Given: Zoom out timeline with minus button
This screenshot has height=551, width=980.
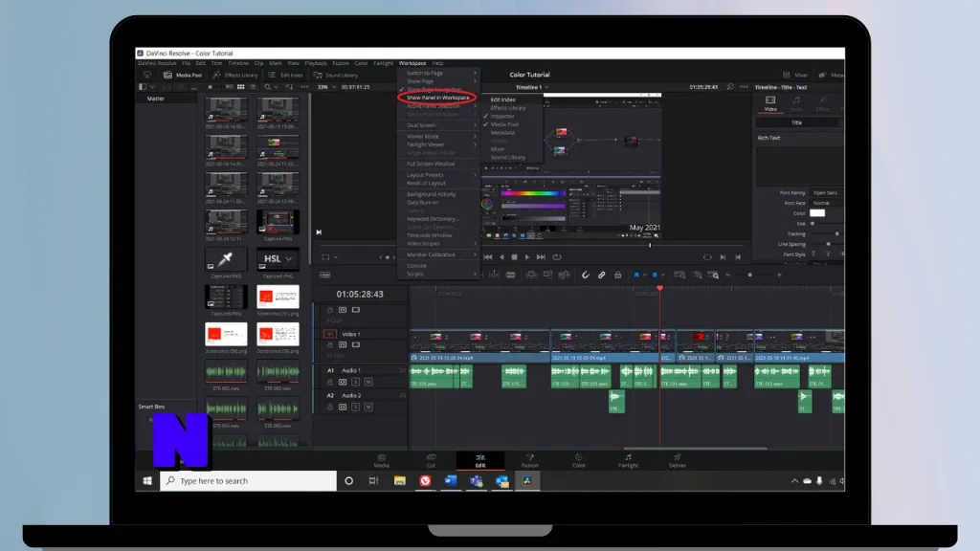Looking at the screenshot, I should point(728,275).
